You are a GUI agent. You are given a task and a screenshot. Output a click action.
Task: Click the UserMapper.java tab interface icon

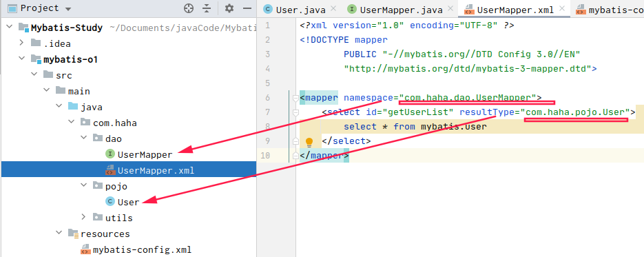pos(352,9)
